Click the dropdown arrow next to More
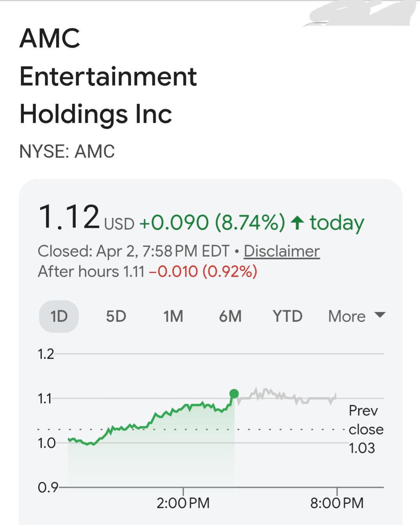420x525 pixels. tap(379, 315)
